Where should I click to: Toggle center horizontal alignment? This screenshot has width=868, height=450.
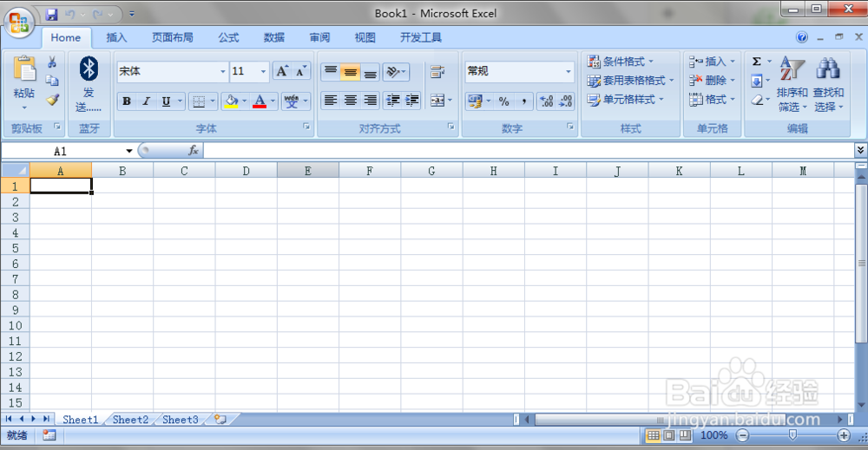(351, 100)
